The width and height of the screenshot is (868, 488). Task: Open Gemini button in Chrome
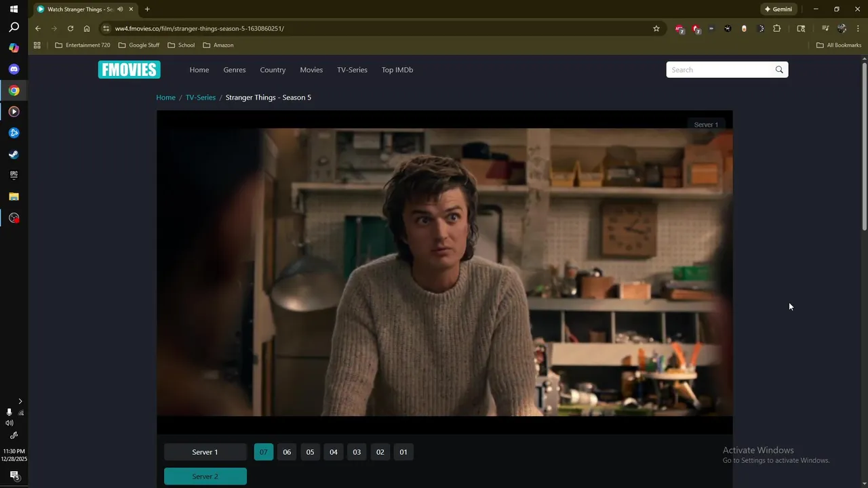778,9
